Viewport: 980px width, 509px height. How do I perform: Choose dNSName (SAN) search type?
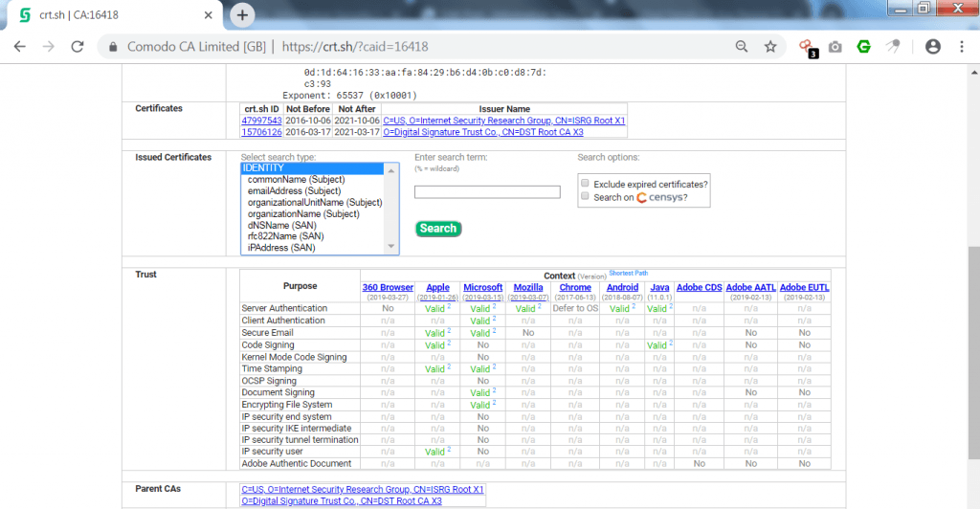tap(282, 226)
